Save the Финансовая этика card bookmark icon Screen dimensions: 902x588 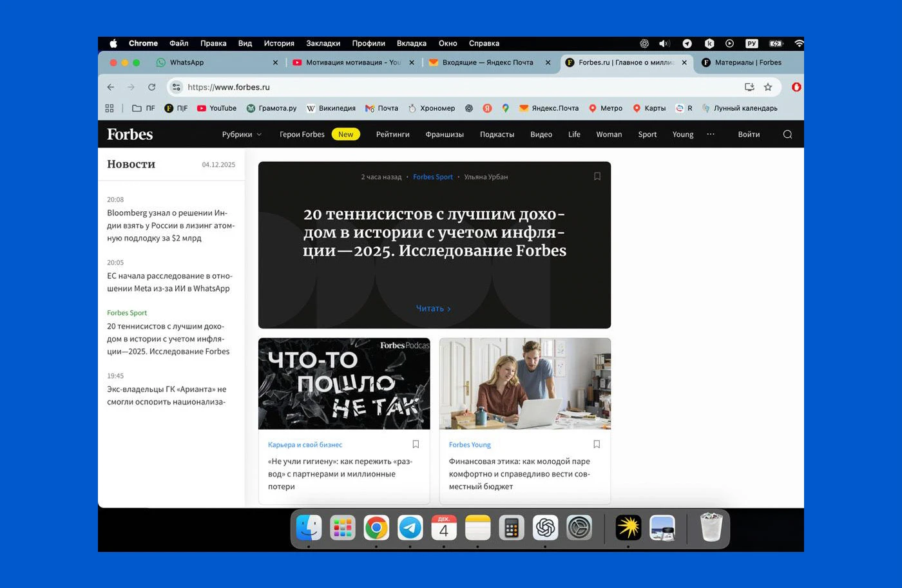[597, 444]
